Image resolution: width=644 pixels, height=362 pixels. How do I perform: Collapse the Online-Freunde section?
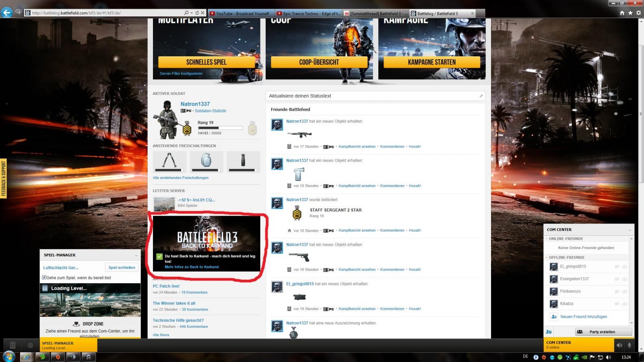coord(547,239)
